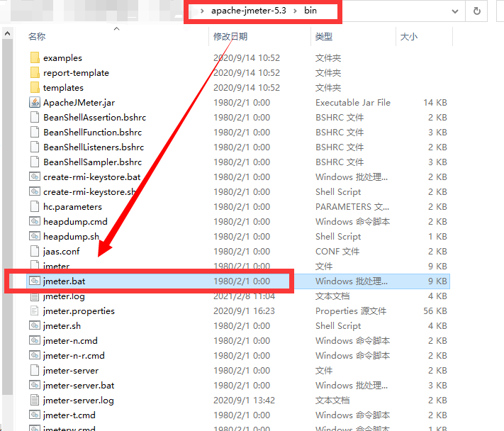
Task: Sort files by 修改日期 column header
Action: point(230,36)
